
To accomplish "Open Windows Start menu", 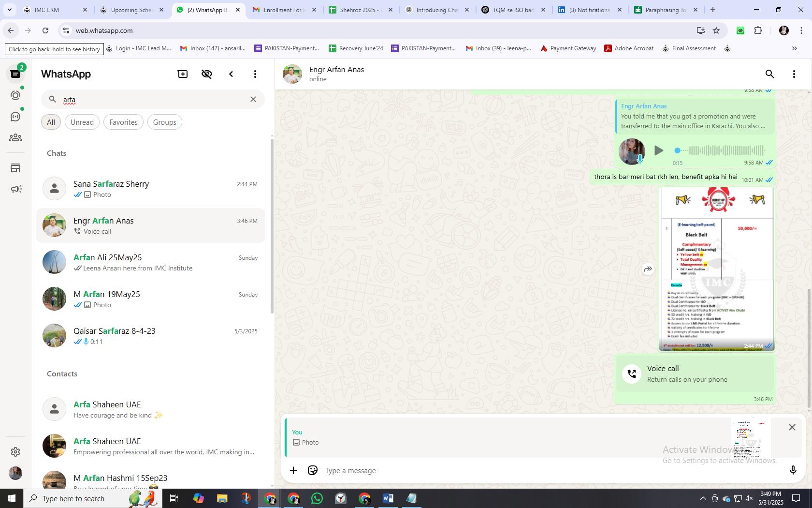I will (x=12, y=498).
